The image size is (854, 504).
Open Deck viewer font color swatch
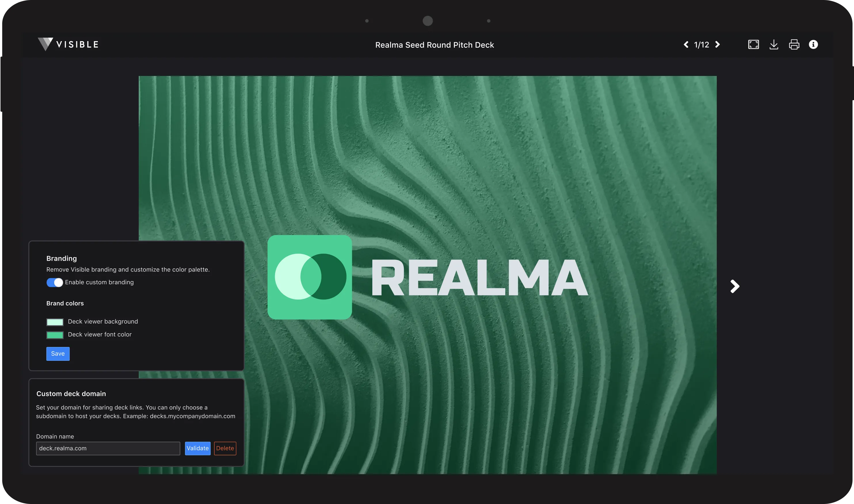click(55, 335)
